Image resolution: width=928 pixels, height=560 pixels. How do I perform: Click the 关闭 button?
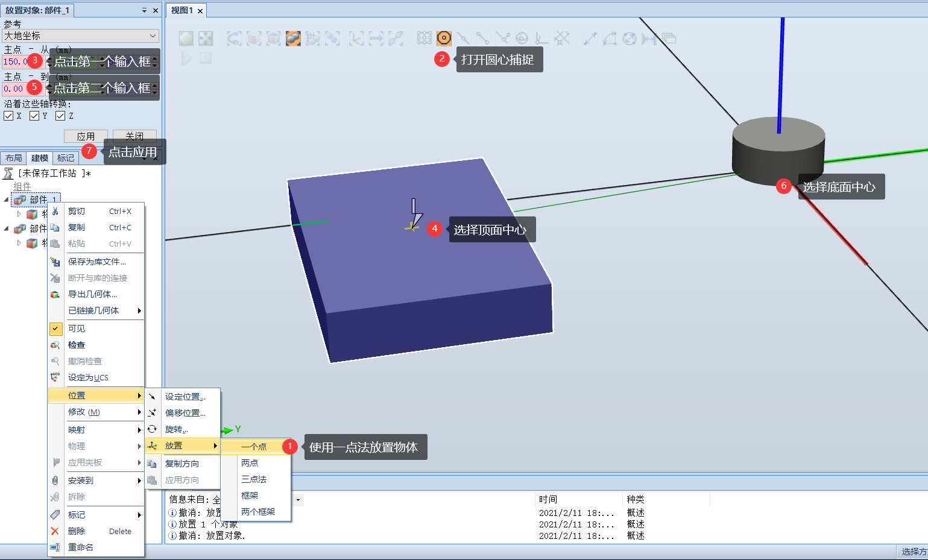(x=134, y=136)
